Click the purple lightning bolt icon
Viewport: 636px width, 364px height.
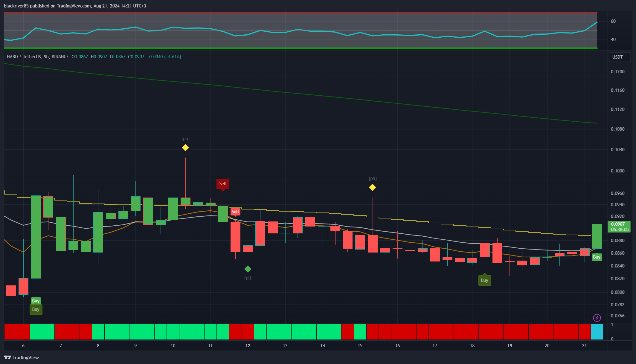(x=597, y=318)
